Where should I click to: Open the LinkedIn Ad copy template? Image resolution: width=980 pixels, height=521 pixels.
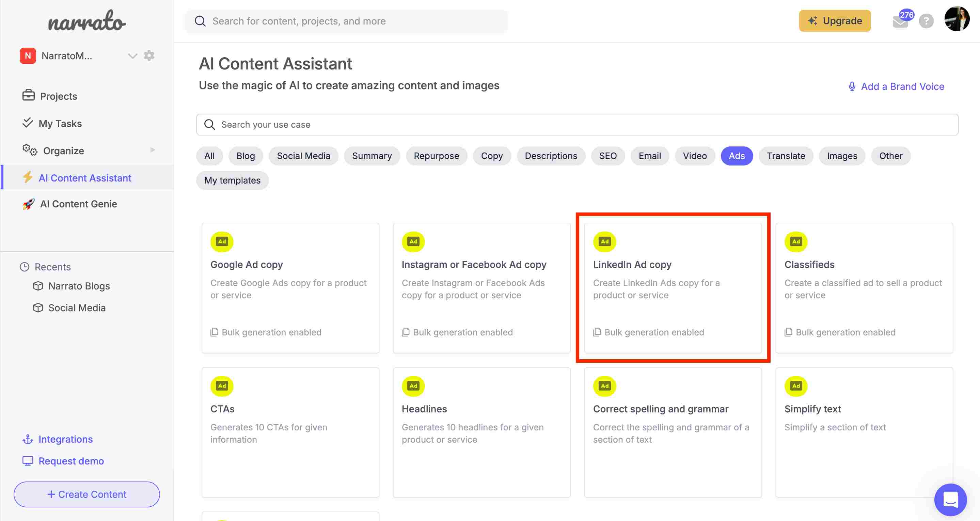tap(673, 288)
